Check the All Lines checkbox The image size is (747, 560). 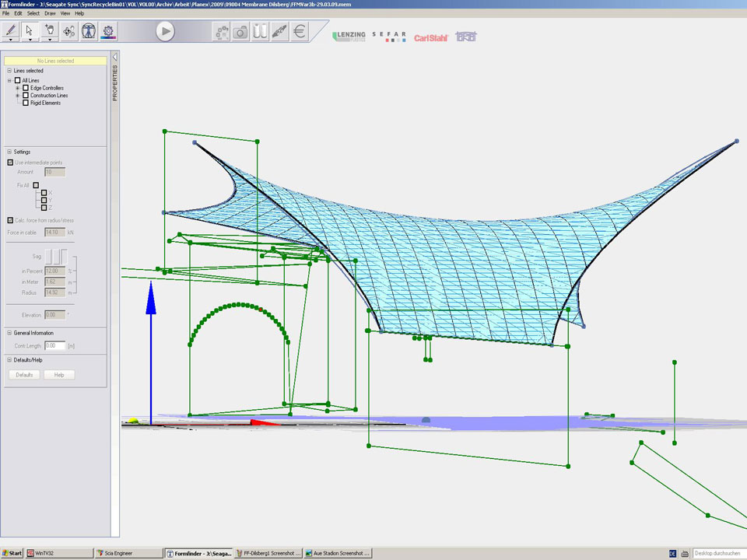[18, 80]
